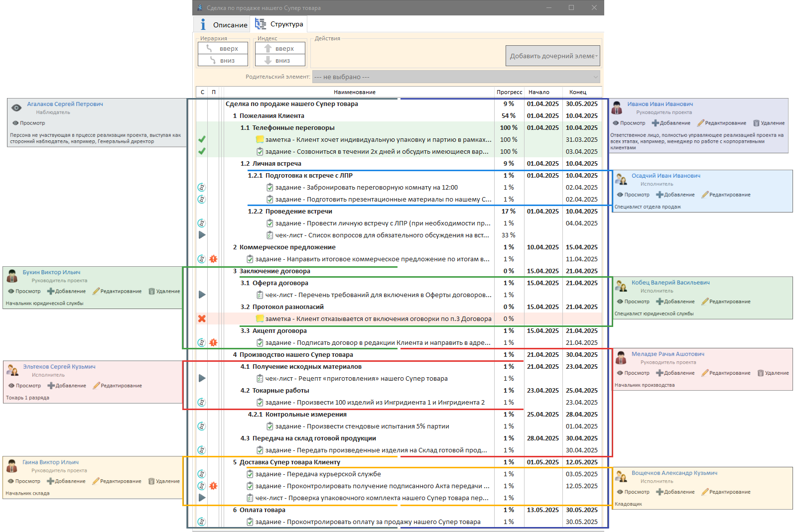Click play status icon beside Список вопросов checklist

[x=202, y=235]
